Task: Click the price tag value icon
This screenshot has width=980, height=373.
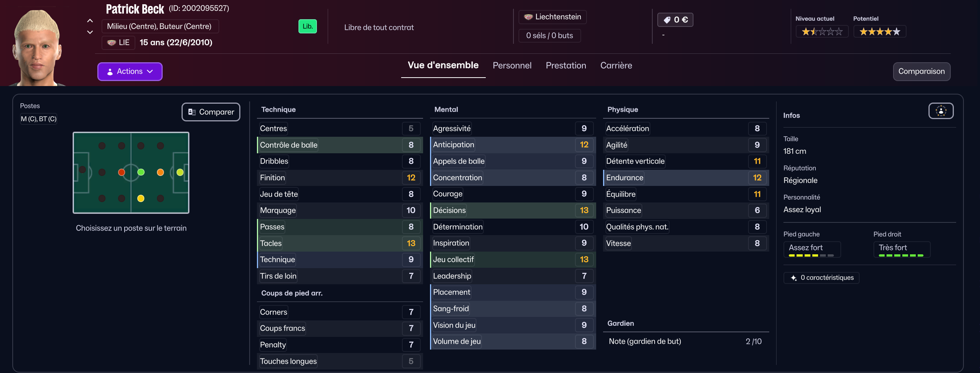Action: point(667,20)
